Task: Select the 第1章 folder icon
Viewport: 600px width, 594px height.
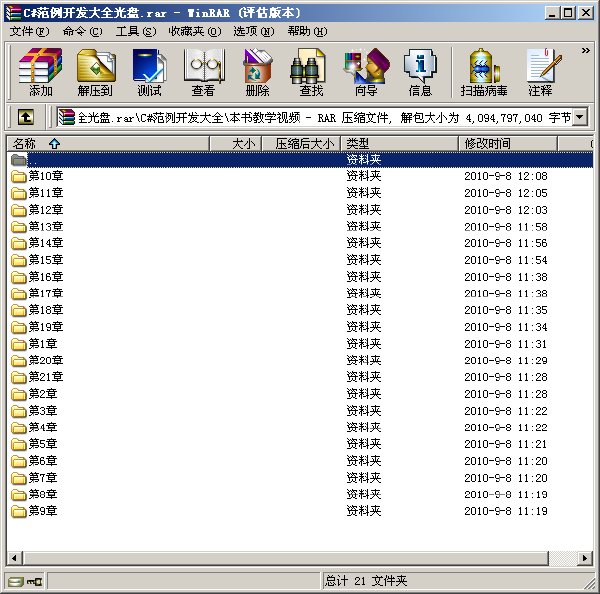Action: click(x=18, y=344)
